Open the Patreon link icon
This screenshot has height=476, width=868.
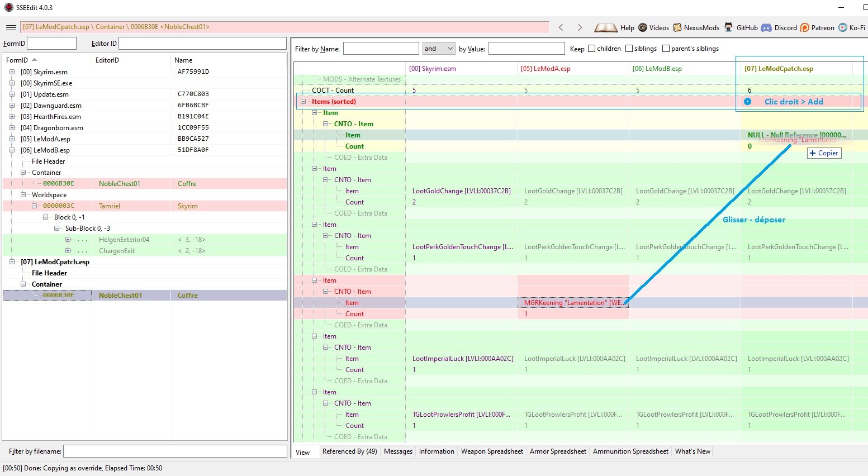(x=805, y=27)
